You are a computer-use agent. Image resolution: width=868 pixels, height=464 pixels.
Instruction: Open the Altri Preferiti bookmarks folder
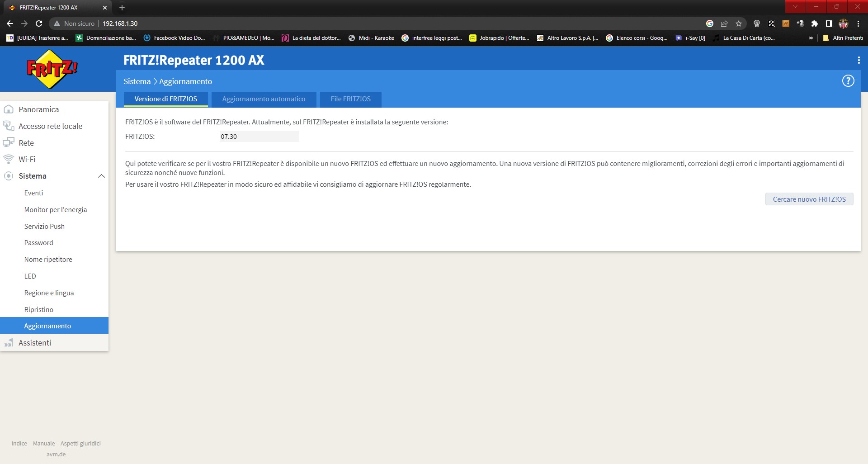[843, 38]
